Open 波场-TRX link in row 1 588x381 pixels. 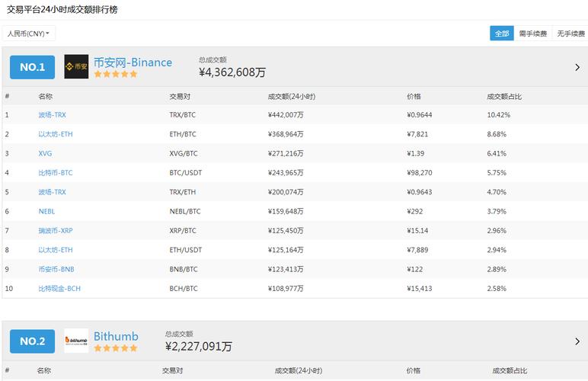click(x=52, y=115)
